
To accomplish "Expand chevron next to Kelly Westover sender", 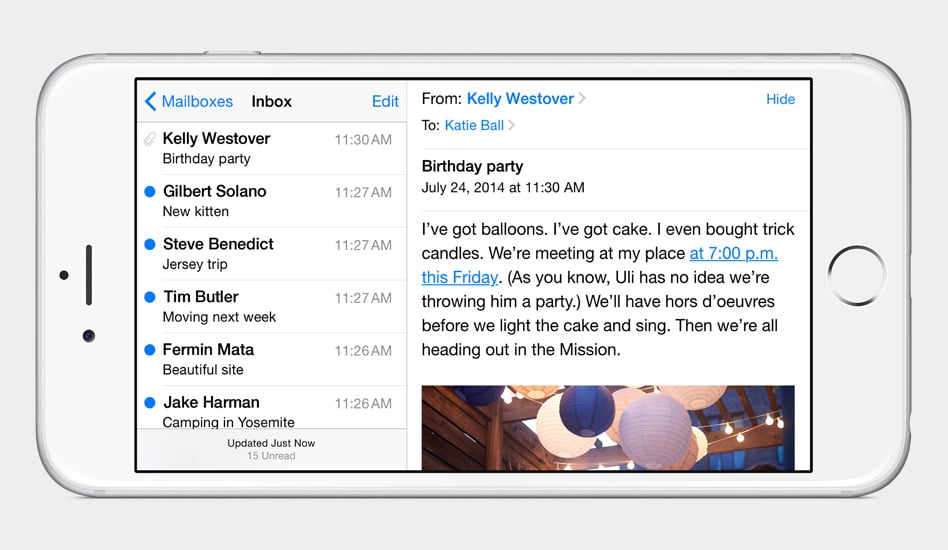I will tap(582, 99).
